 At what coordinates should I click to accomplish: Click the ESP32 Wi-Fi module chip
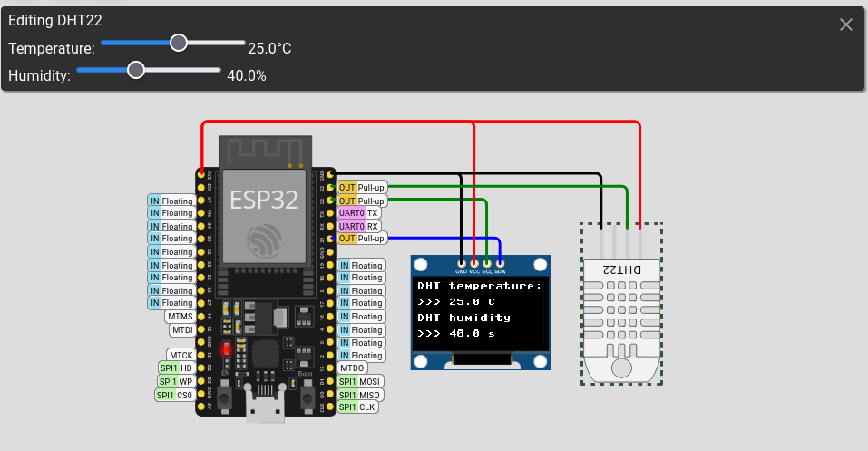[x=264, y=206]
